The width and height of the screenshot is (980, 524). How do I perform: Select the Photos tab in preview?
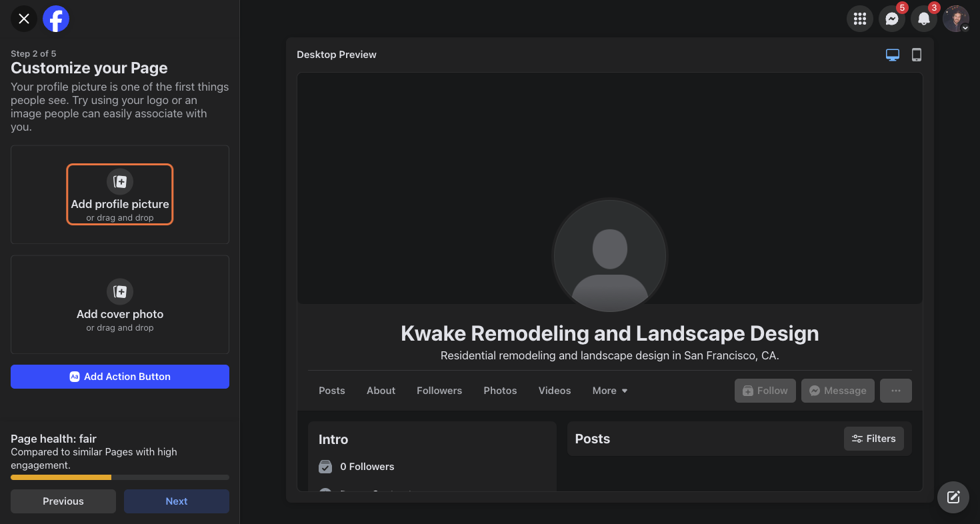[x=501, y=391]
